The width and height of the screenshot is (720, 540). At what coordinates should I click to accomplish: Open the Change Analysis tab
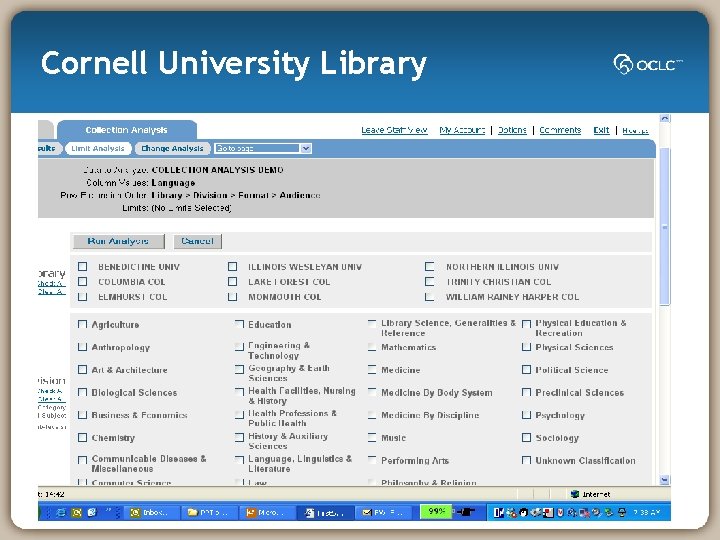tap(172, 148)
